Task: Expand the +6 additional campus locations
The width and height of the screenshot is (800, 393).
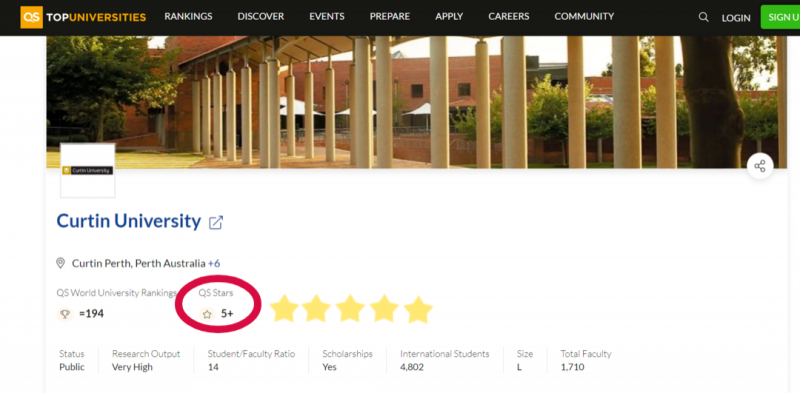Action: (214, 263)
